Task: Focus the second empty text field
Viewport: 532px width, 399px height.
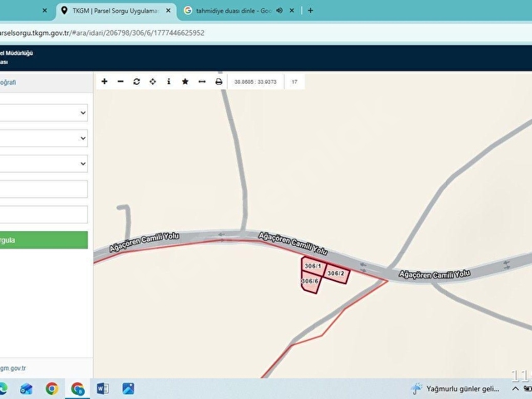Action: (x=43, y=214)
